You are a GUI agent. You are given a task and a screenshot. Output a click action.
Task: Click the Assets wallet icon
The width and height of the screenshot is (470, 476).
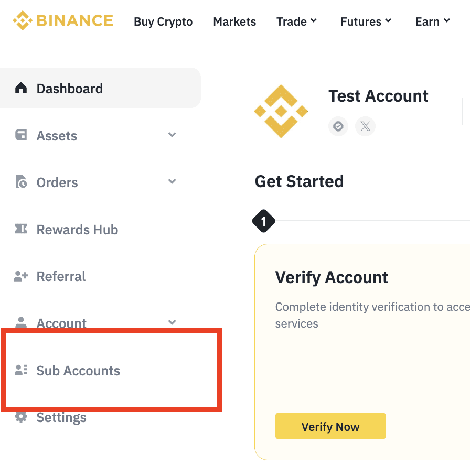point(21,135)
